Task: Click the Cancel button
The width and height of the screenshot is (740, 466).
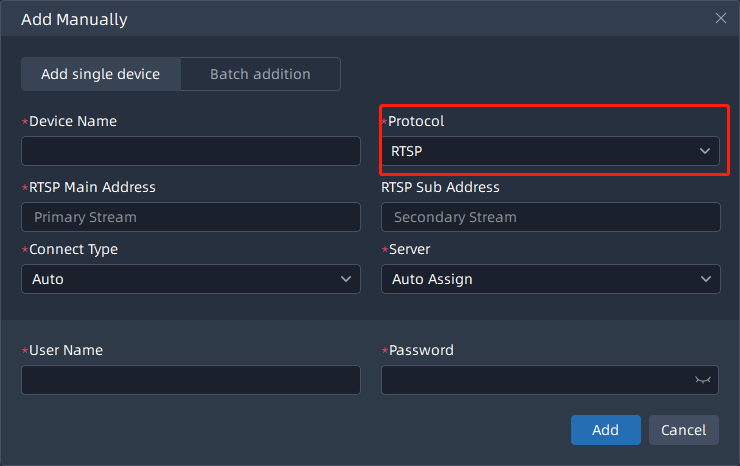Action: [x=683, y=430]
